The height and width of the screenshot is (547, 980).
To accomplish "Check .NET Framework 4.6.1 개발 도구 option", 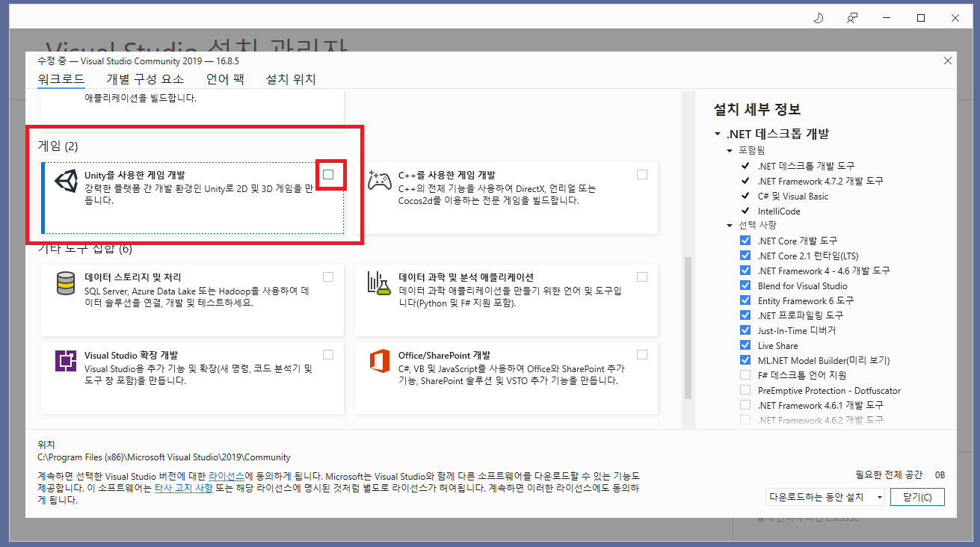I will pyautogui.click(x=745, y=405).
